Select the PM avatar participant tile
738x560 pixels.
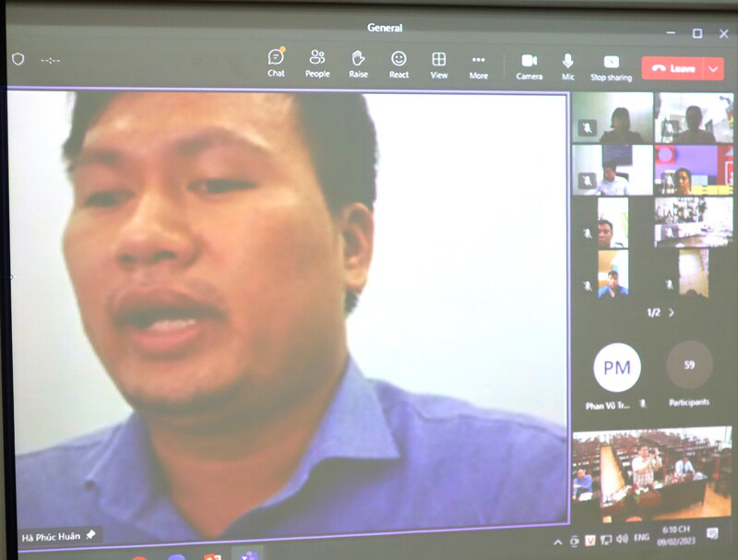coord(616,367)
